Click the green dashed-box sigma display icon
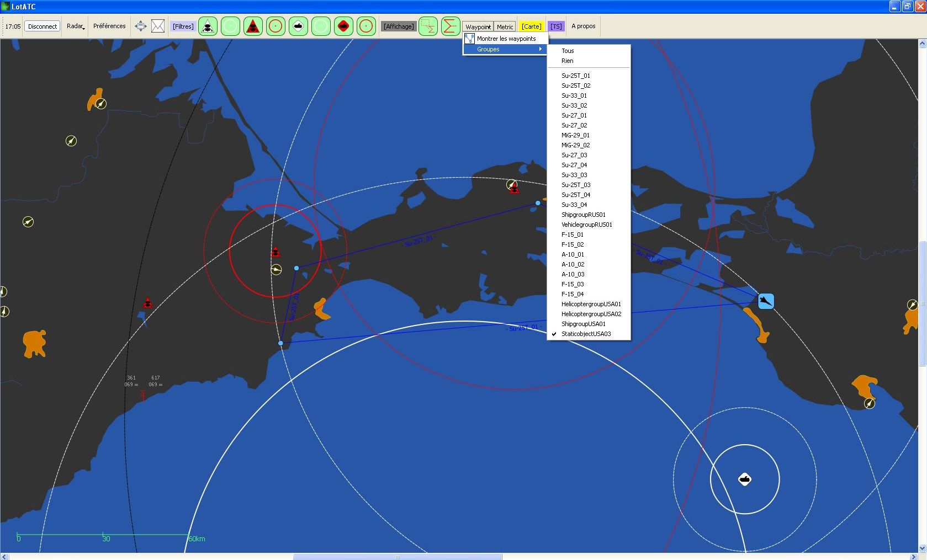Viewport: 927px width, 560px height. point(428,26)
